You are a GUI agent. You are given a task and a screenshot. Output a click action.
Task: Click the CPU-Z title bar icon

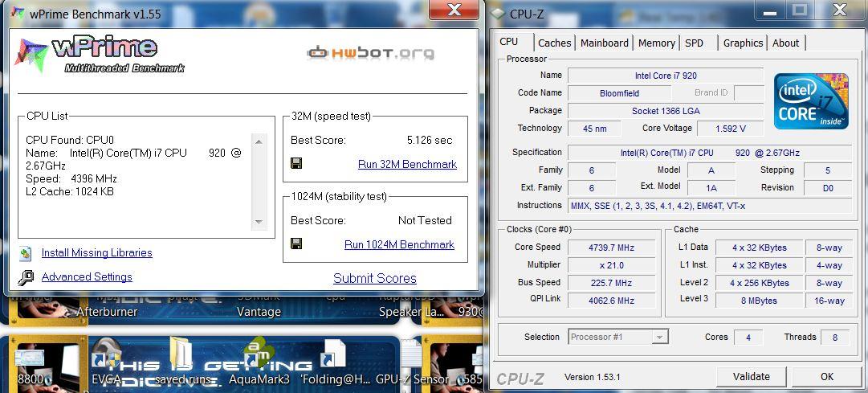click(498, 14)
